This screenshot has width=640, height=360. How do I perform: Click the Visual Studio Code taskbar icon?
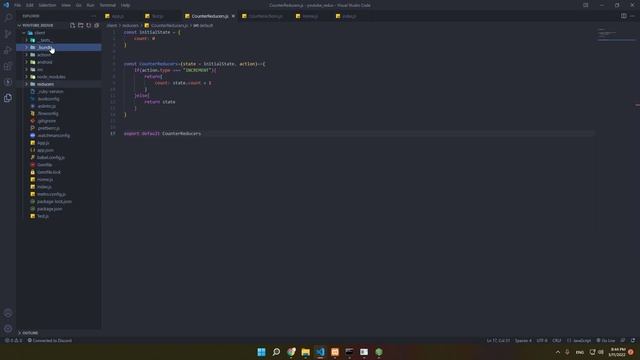coord(320,352)
